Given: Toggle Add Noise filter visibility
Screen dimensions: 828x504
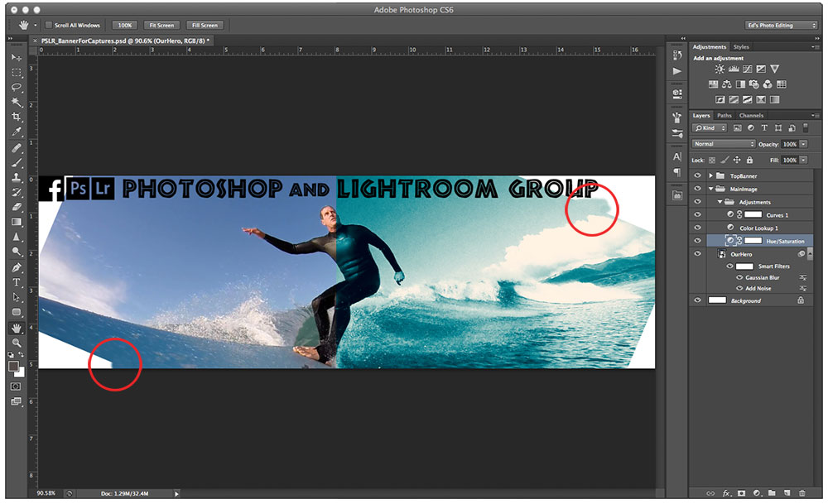Looking at the screenshot, I should point(739,289).
